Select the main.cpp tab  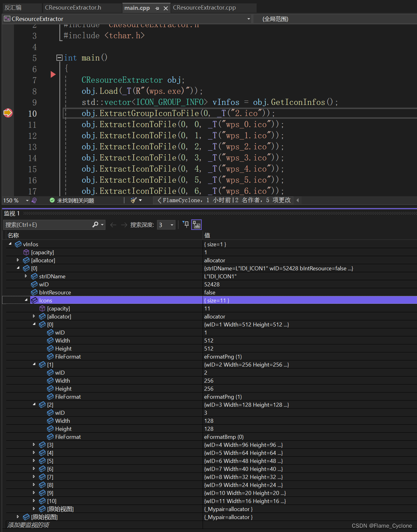pyautogui.click(x=137, y=8)
